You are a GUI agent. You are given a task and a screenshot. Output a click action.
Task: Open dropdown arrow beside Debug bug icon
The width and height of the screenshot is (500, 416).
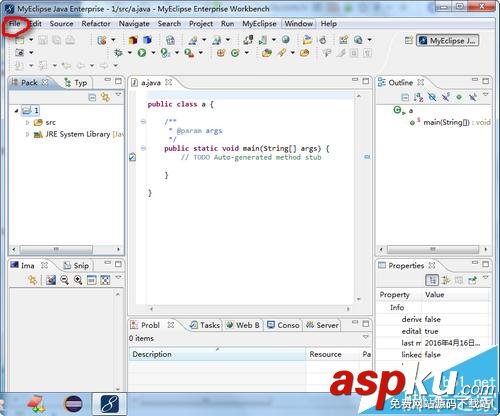click(129, 53)
